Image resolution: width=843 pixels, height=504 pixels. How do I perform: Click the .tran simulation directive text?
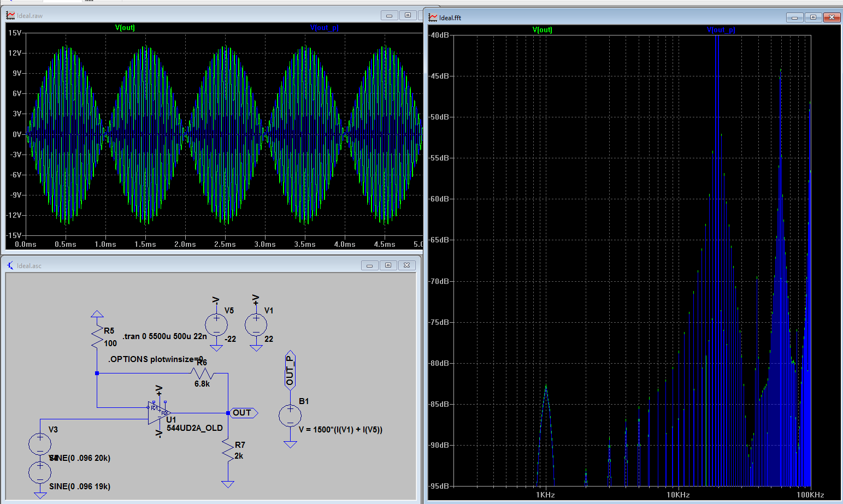164,336
